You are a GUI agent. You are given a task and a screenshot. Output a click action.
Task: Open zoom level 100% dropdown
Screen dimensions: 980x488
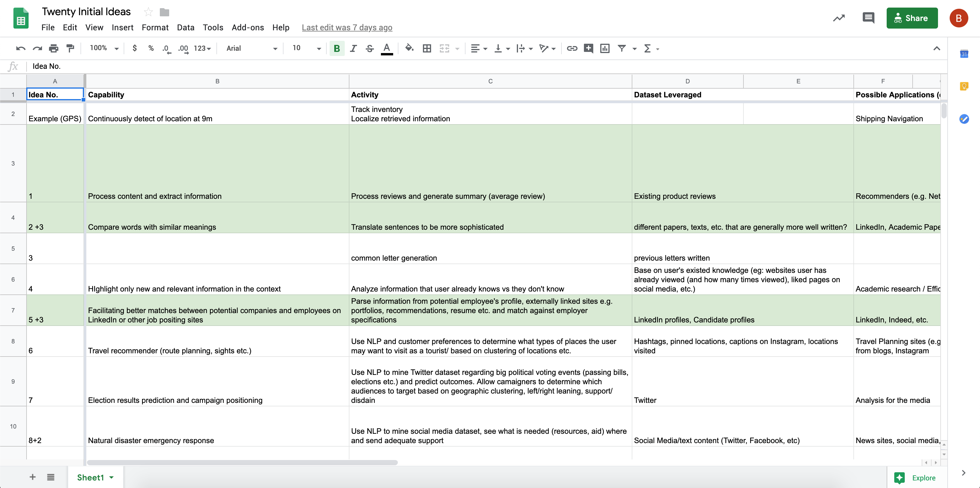(104, 48)
